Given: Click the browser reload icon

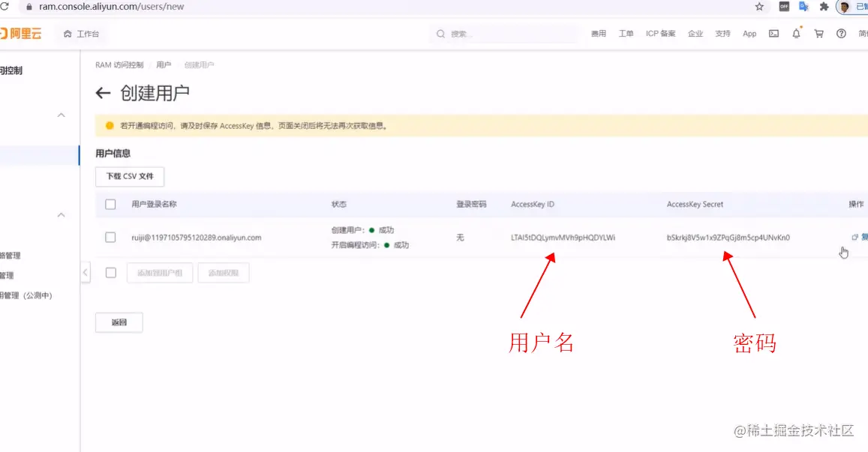Looking at the screenshot, I should (x=5, y=6).
